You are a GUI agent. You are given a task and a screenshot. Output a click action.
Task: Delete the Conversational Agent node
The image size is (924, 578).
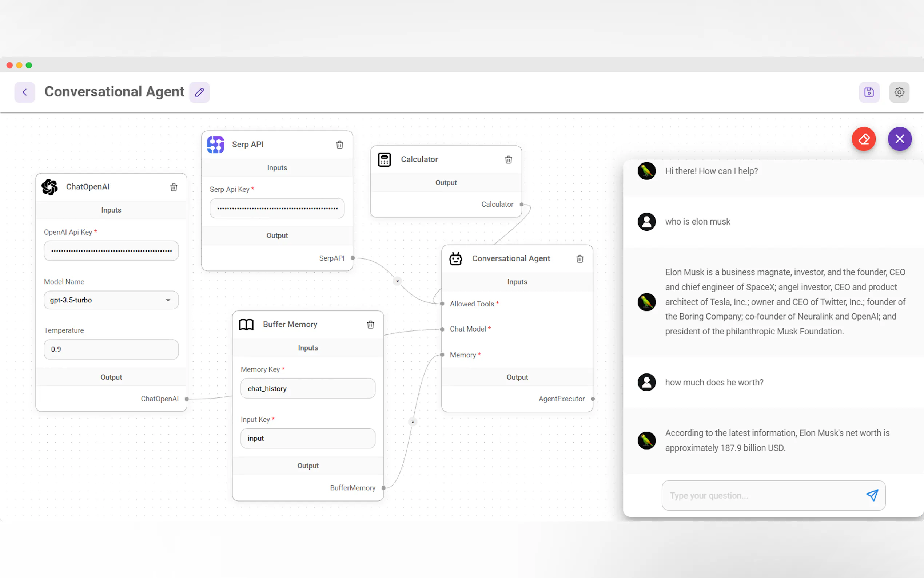580,259
